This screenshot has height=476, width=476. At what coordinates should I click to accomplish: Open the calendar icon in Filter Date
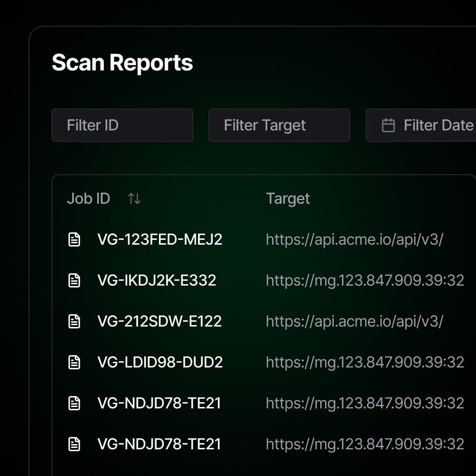click(389, 125)
